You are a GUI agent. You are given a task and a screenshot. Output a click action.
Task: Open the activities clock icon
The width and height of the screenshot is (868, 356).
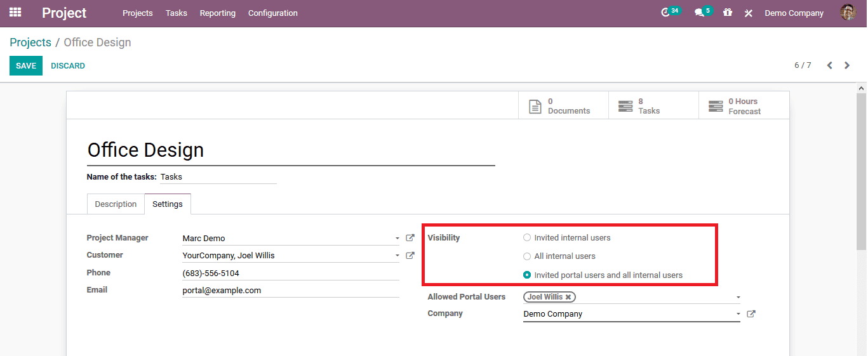pos(665,13)
